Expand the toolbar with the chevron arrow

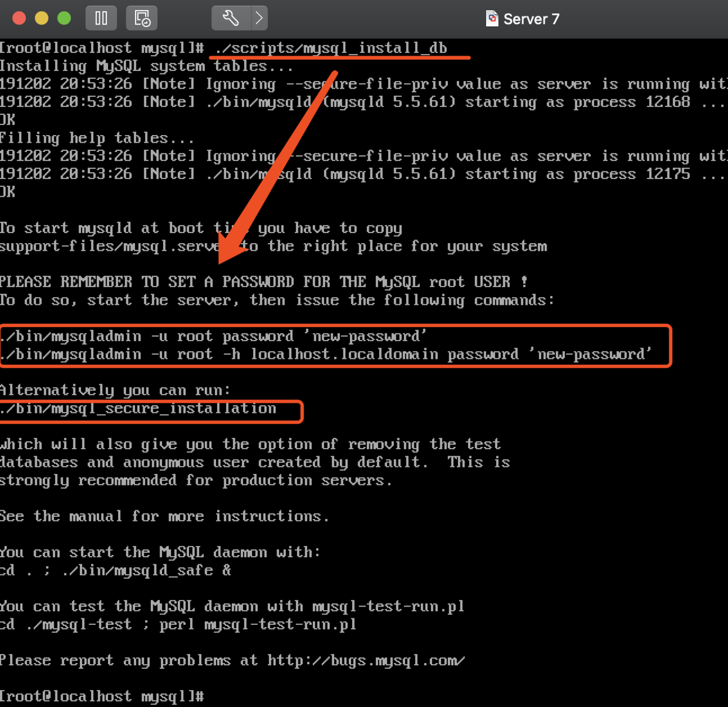pyautogui.click(x=259, y=18)
